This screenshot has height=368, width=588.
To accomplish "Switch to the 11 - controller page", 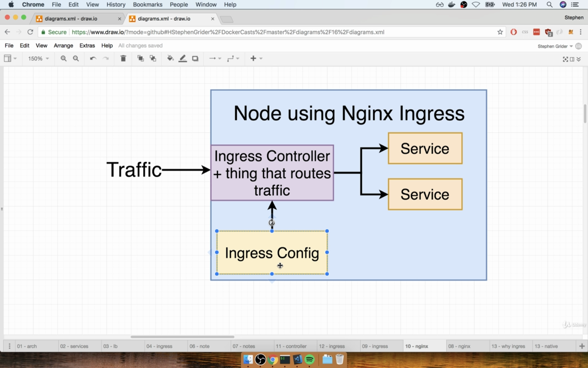I will pyautogui.click(x=296, y=346).
